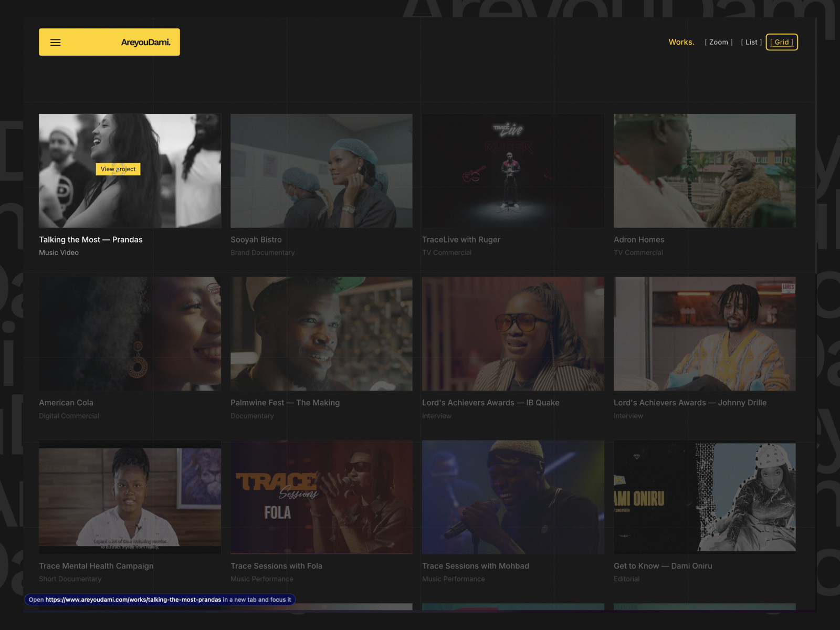Click the 'American Cola' title text

tap(66, 403)
